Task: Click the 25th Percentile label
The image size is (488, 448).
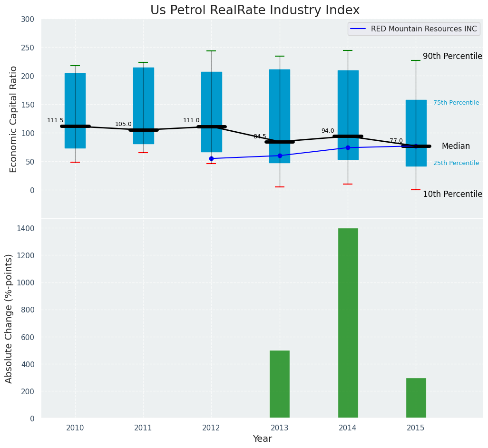Action: coord(456,164)
